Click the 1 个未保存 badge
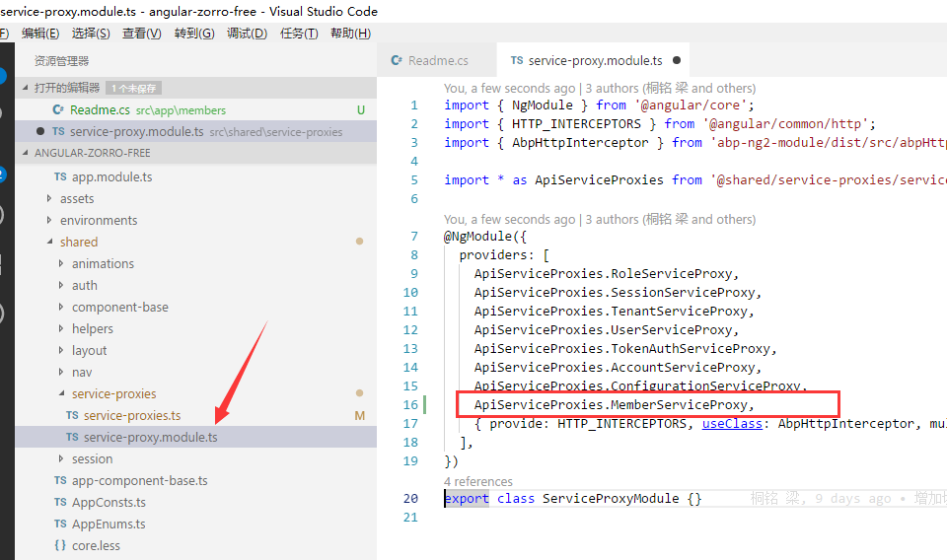 [x=133, y=88]
